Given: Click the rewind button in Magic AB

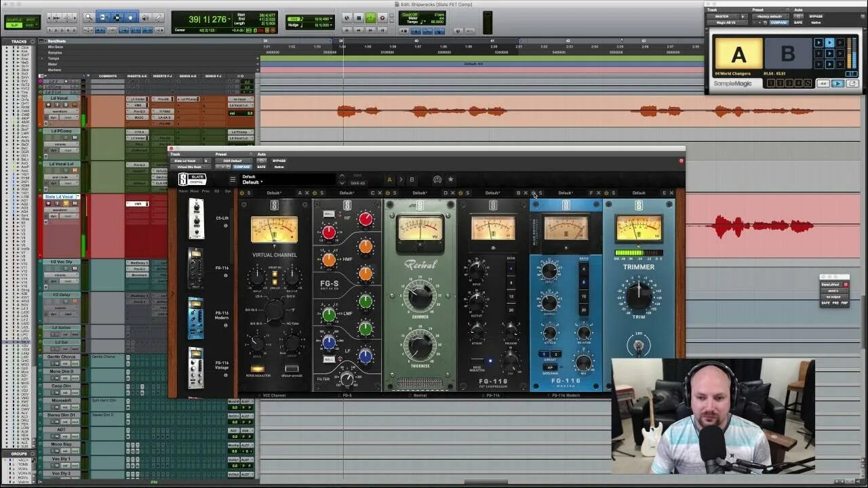Looking at the screenshot, I should pyautogui.click(x=823, y=83).
